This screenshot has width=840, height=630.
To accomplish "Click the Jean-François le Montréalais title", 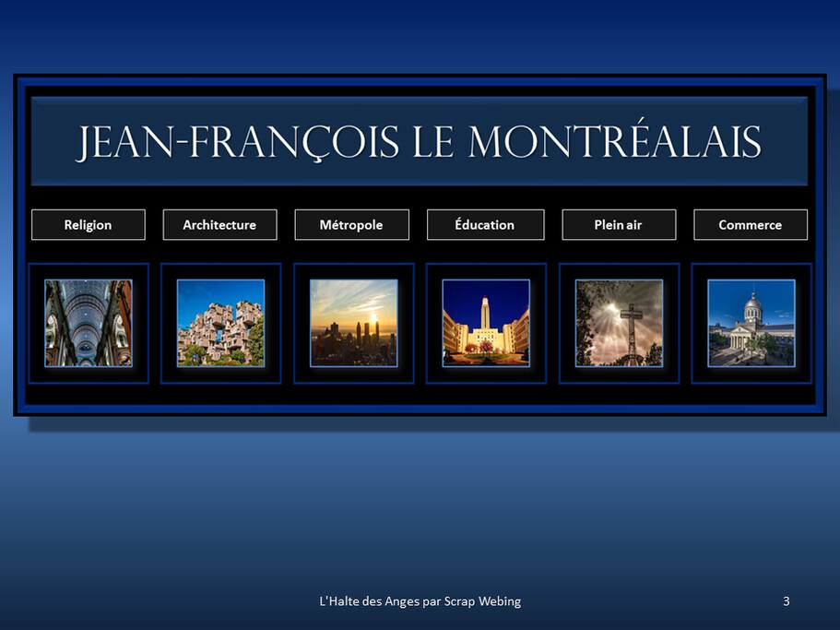I will [x=419, y=142].
